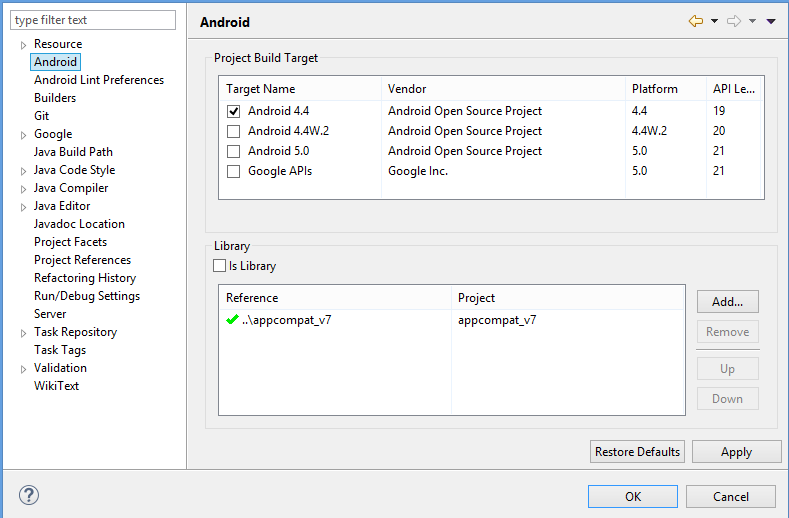
Task: Select the Google APIs target checkbox
Action: coord(233,171)
